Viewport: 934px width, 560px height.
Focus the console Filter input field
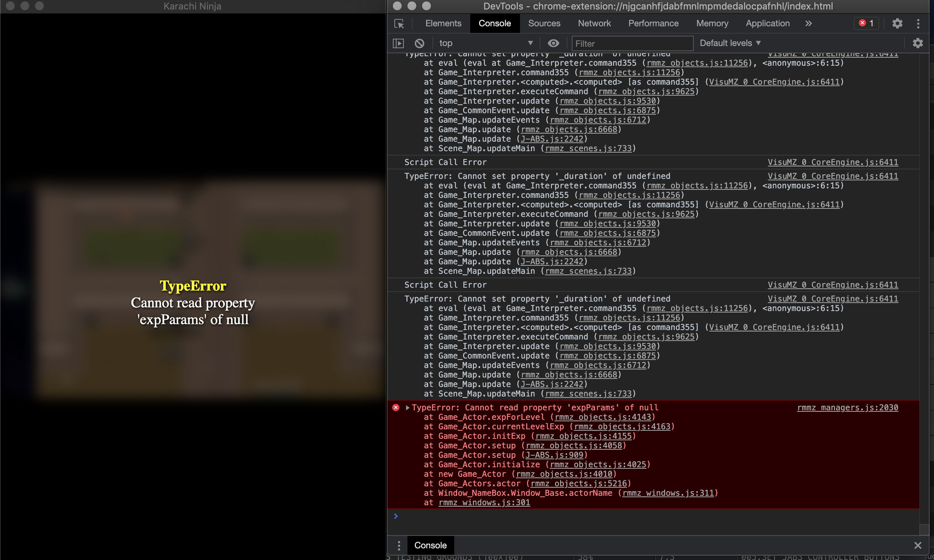click(632, 43)
